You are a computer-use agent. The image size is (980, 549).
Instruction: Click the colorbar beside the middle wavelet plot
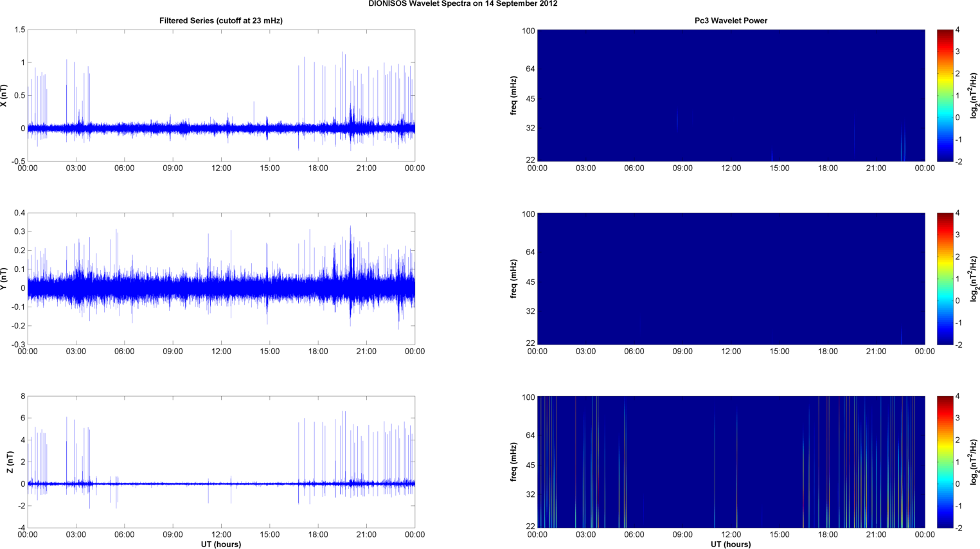coord(945,279)
